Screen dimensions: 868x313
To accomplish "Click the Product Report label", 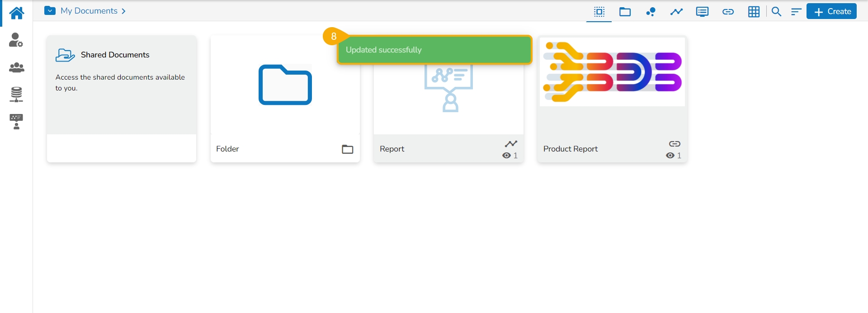I will (571, 149).
